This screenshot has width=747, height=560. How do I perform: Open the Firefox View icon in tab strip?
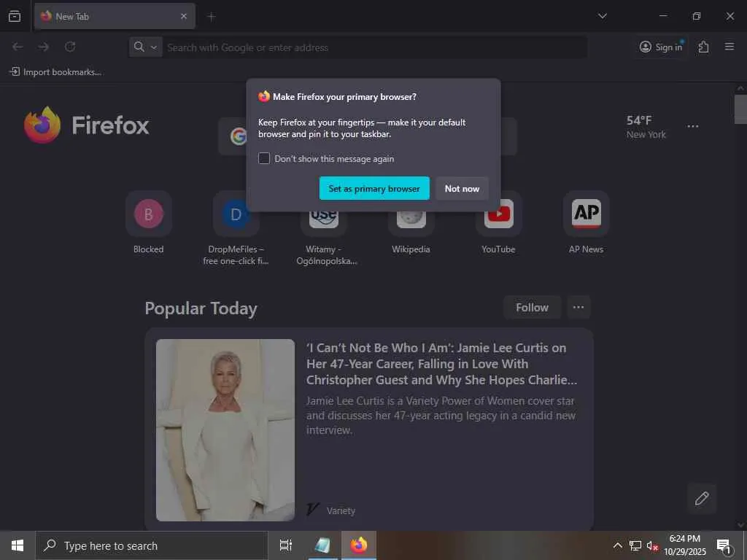tap(15, 16)
